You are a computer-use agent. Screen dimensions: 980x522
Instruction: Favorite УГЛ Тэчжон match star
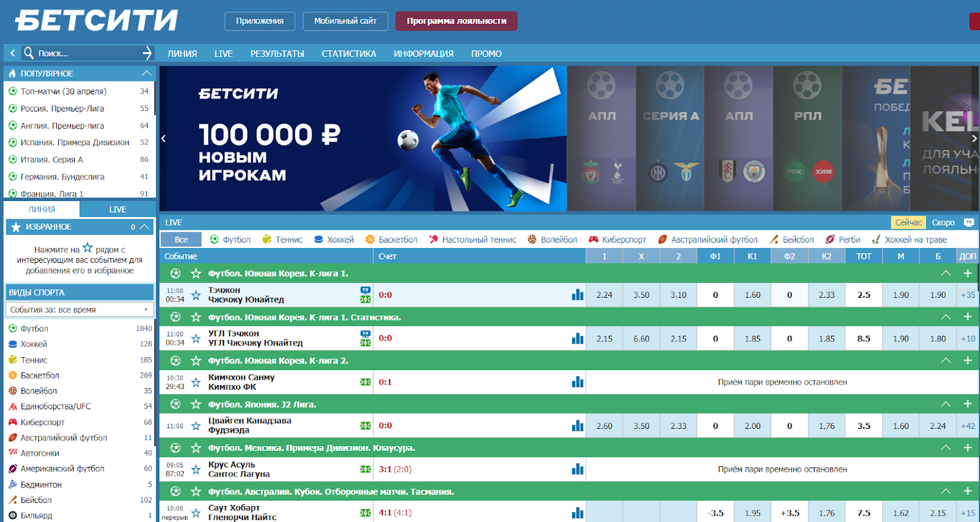tap(196, 339)
